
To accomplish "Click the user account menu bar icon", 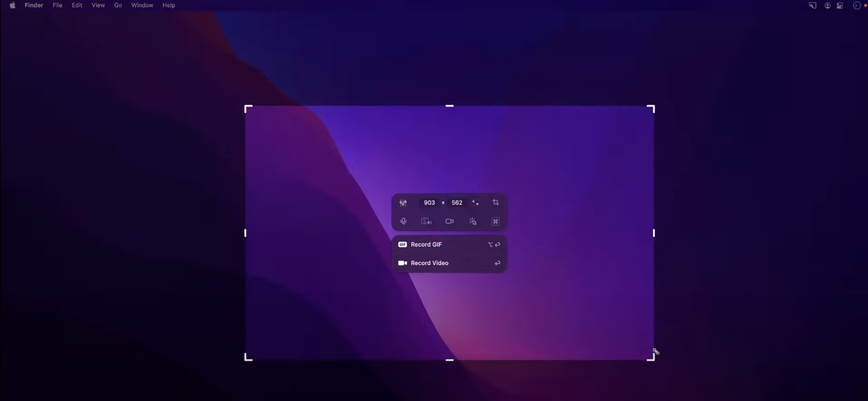I will tap(828, 6).
